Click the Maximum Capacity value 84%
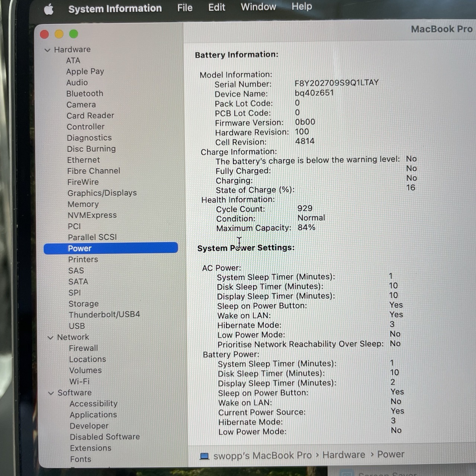Screen dimensions: 476x476 306,228
